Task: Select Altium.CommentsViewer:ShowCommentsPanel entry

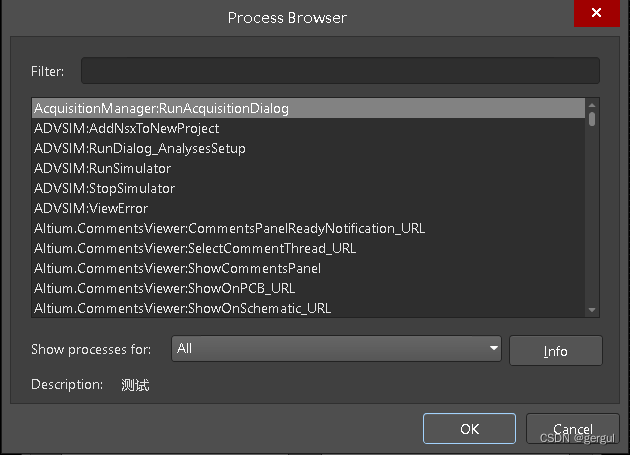Action: coord(308,268)
